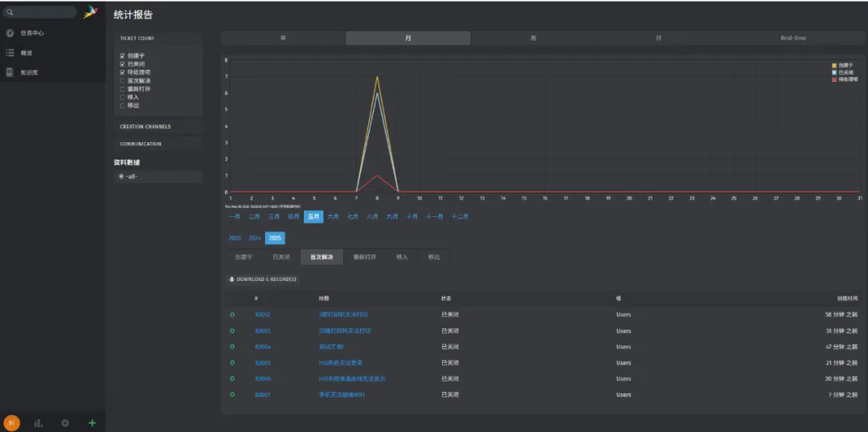Open the gear admin settings icon
The height and width of the screenshot is (432, 868).
coord(65,423)
